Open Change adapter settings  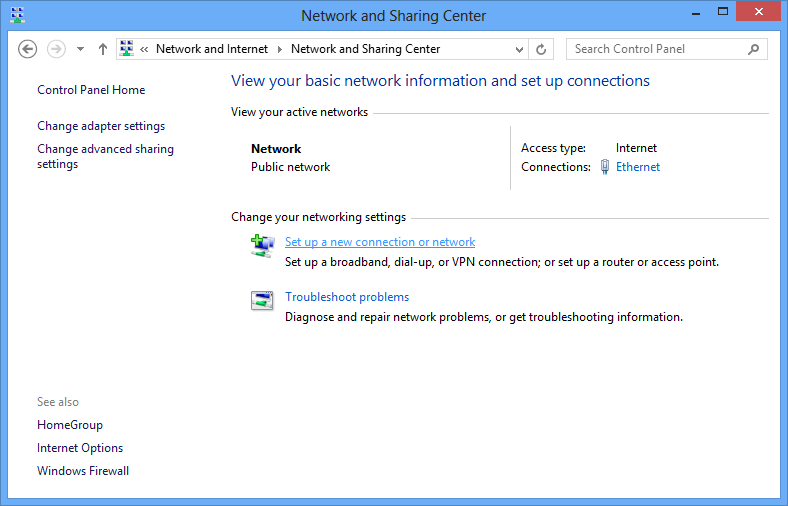(x=101, y=126)
